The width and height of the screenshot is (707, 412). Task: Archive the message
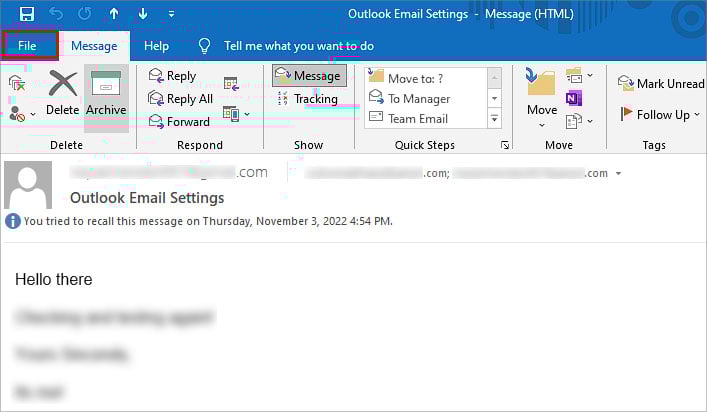(106, 98)
